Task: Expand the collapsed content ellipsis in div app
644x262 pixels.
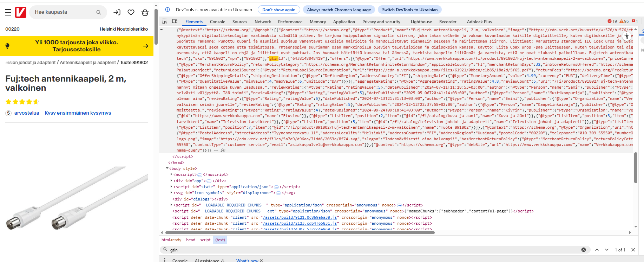Action: (x=209, y=181)
